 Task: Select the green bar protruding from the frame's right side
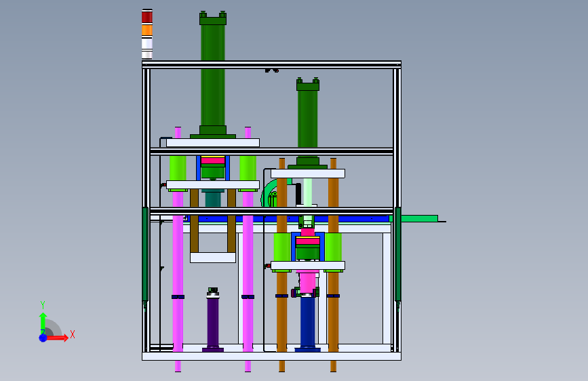click(419, 218)
